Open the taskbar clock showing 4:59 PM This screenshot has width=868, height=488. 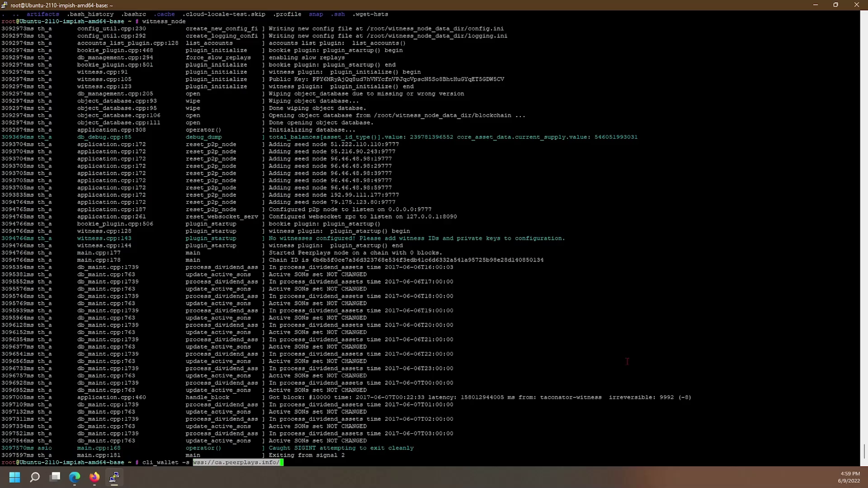point(850,473)
